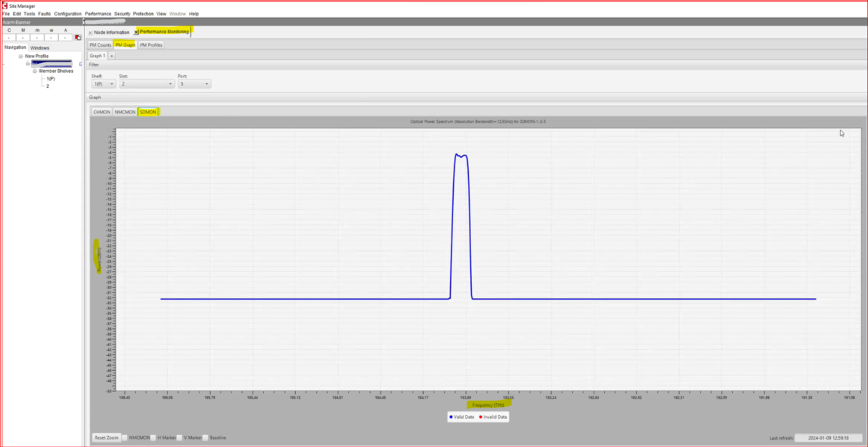
Task: Click the Valid Data legend entry
Action: click(x=462, y=417)
